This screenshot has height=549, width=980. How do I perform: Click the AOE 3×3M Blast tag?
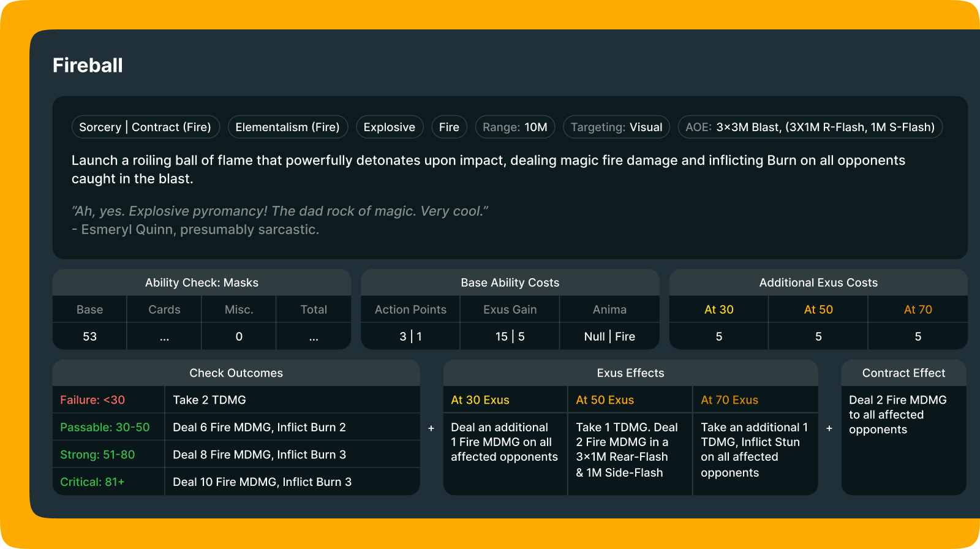pyautogui.click(x=810, y=127)
